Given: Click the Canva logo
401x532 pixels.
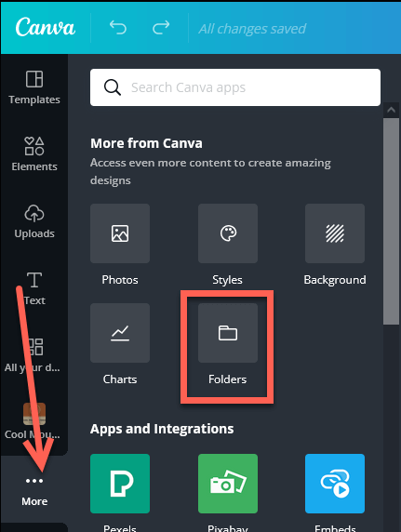Looking at the screenshot, I should (x=46, y=27).
